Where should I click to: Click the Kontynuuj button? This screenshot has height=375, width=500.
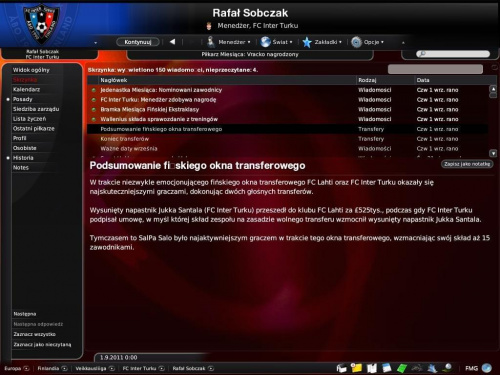138,42
